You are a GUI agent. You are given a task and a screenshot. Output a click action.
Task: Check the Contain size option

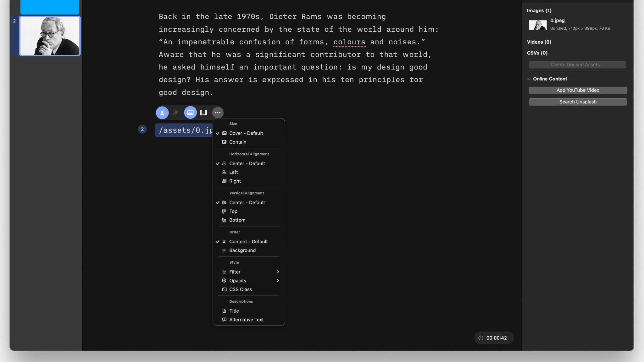coord(237,142)
